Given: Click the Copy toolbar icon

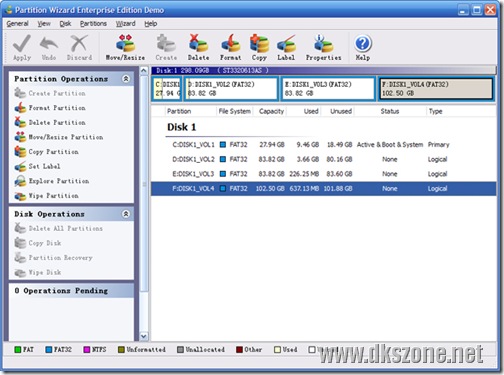Looking at the screenshot, I should [259, 43].
